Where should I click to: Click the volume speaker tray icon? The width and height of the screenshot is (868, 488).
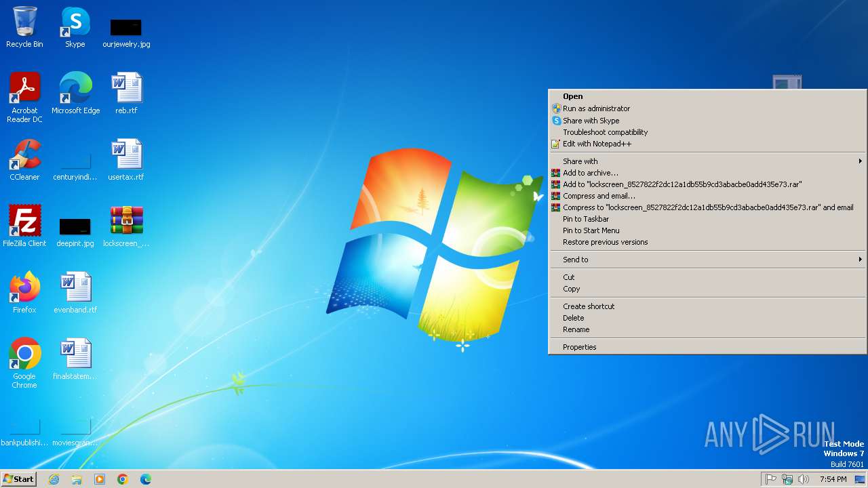(804, 479)
